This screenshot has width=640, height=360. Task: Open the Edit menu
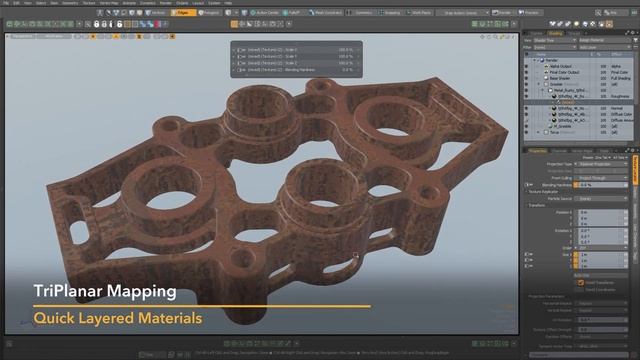pos(16,3)
